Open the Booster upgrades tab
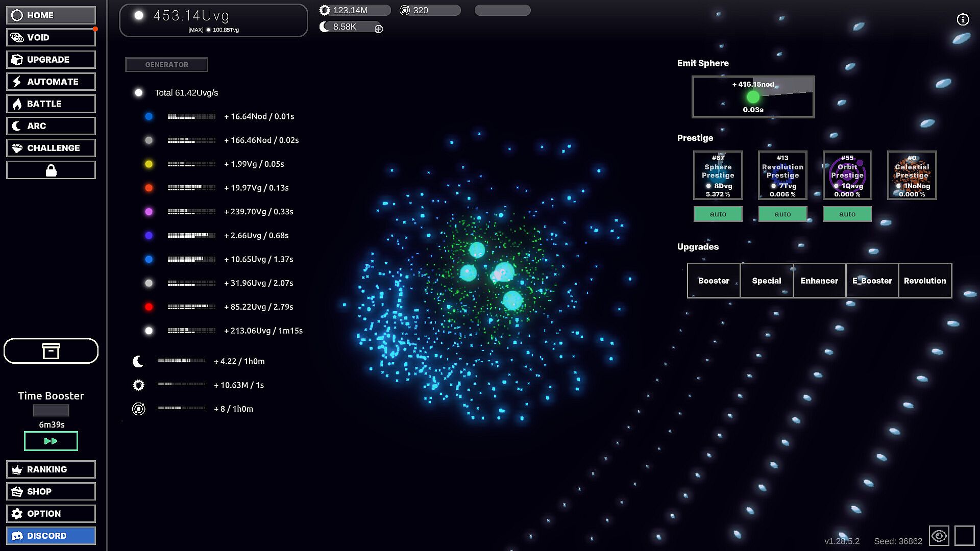This screenshot has width=980, height=551. (x=714, y=281)
